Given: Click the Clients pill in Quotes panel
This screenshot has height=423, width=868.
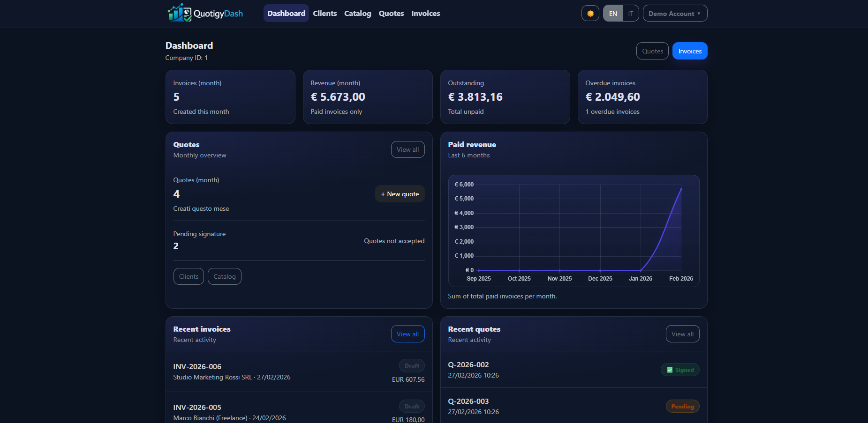Looking at the screenshot, I should [x=189, y=276].
